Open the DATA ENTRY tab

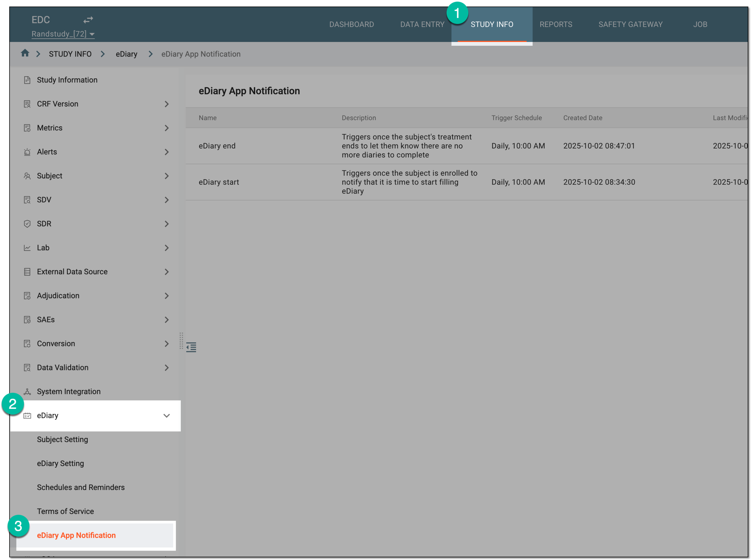pyautogui.click(x=422, y=24)
